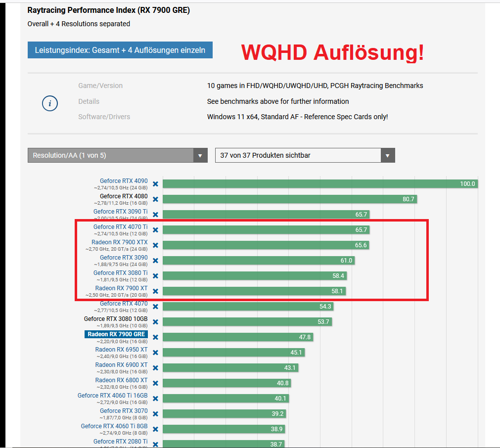Click the 45.1 bar for RX 6950 XT

[x=234, y=353]
